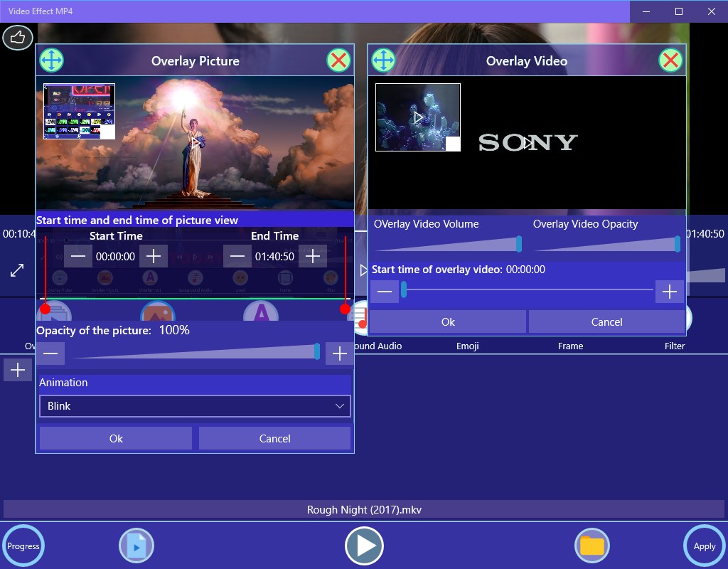Click the Overlay Video Volume slider
This screenshot has width=728, height=569.
pos(448,244)
